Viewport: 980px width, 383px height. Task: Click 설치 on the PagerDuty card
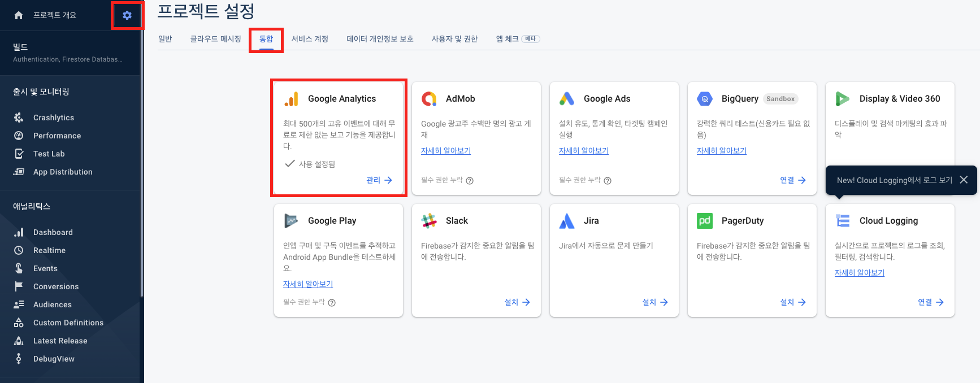(793, 302)
